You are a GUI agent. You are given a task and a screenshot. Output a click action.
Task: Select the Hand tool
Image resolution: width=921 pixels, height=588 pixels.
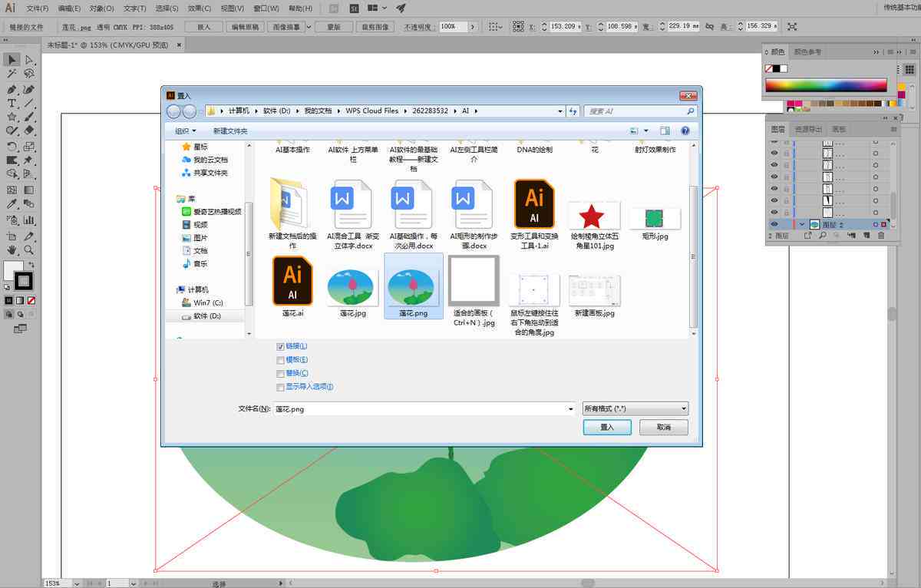12,250
